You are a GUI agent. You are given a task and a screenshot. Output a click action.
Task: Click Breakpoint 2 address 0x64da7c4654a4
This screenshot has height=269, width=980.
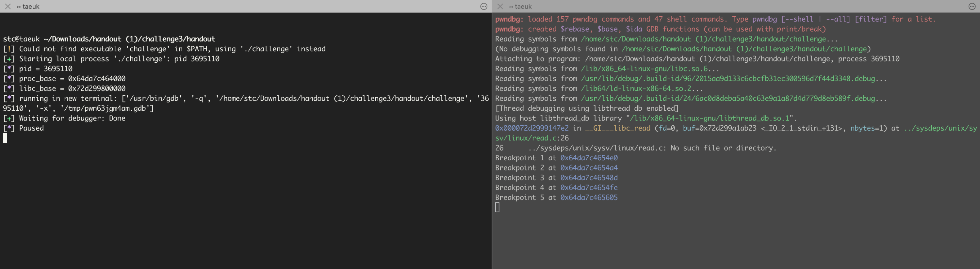(x=589, y=167)
